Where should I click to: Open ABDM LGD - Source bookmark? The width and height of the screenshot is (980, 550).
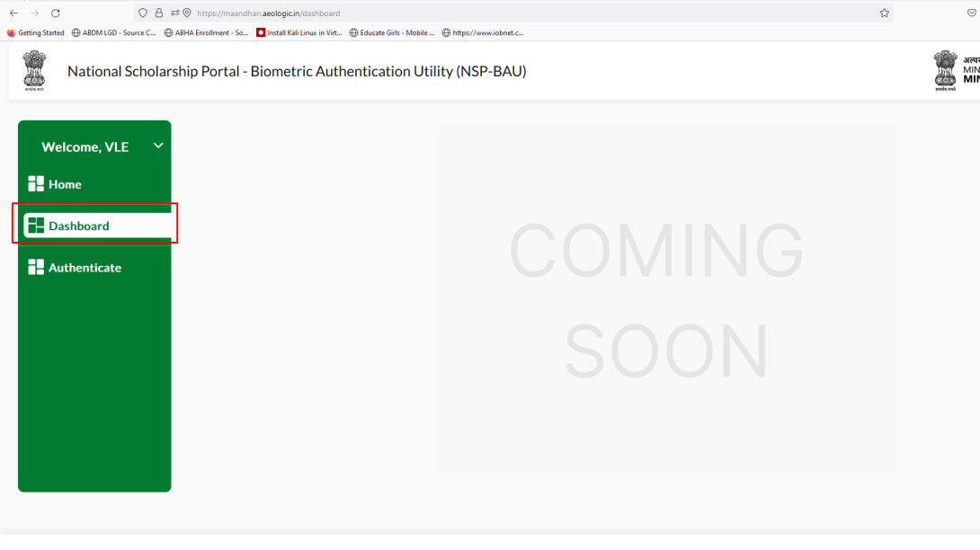point(114,32)
